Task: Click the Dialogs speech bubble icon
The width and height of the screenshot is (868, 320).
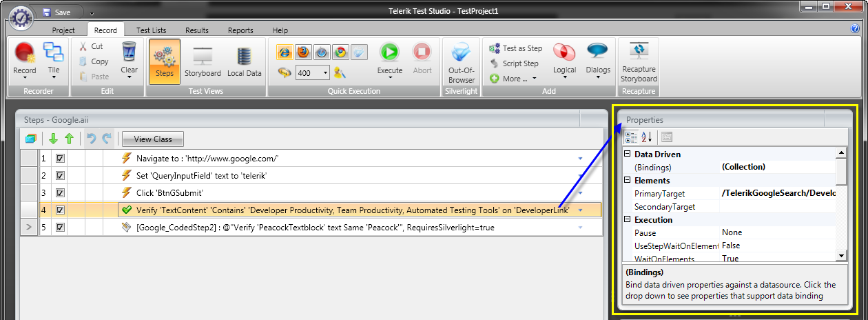Action: [598, 52]
